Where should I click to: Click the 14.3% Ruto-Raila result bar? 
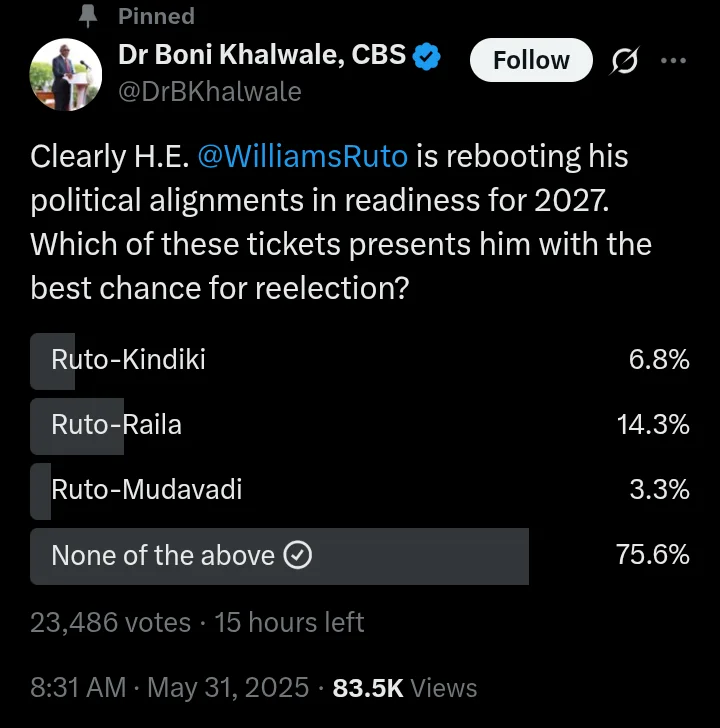tap(77, 426)
